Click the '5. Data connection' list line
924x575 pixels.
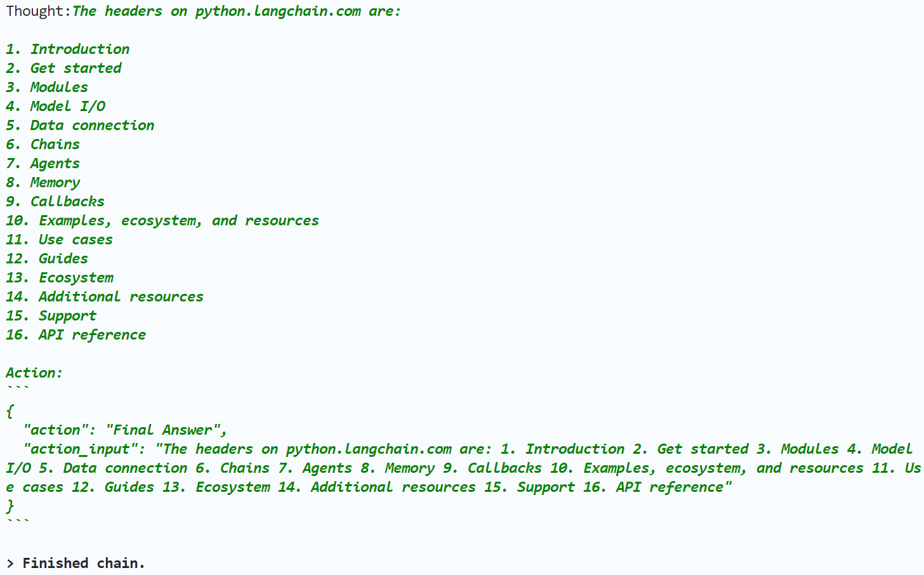coord(80,126)
